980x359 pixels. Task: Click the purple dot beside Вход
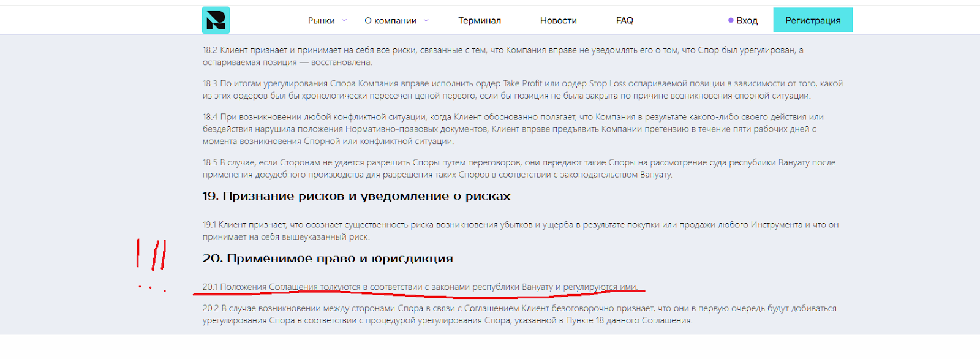tap(731, 20)
